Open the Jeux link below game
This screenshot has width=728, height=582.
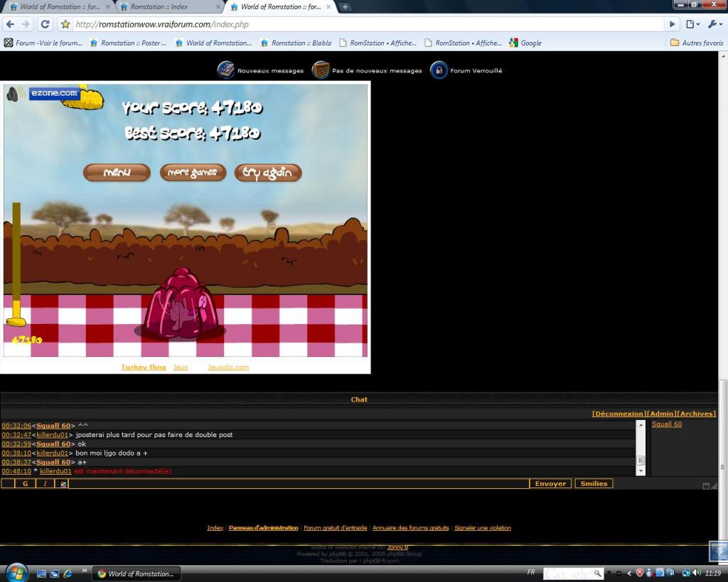pyautogui.click(x=181, y=367)
